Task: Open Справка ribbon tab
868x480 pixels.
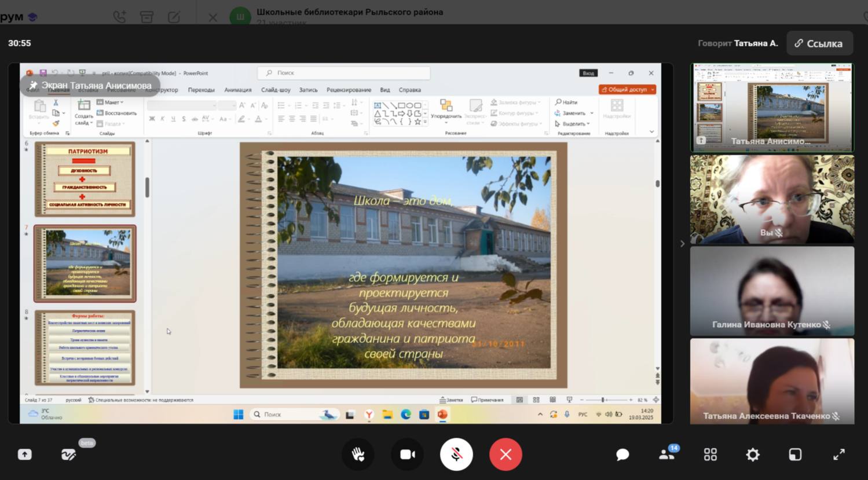Action: coord(409,90)
